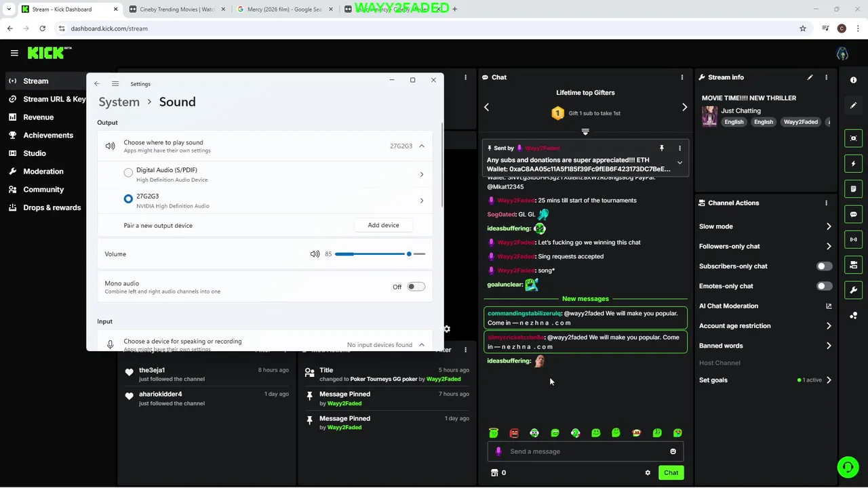Viewport: 868px width, 488px height.
Task: Open AI Chat Moderation external link
Action: click(x=829, y=306)
